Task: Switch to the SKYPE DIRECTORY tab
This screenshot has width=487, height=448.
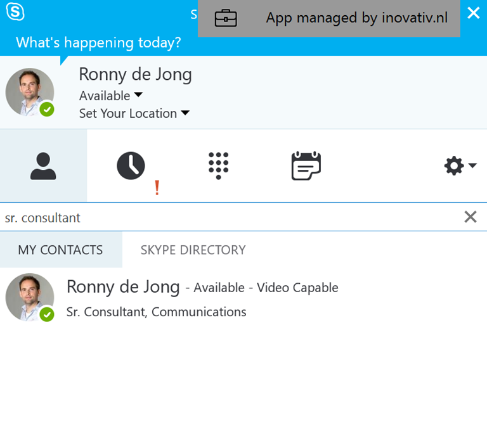Action: click(193, 250)
